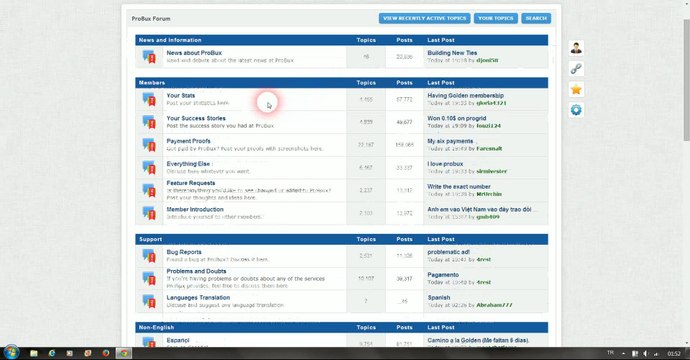Open last post Write the exact number
690x360 pixels.
[459, 187]
